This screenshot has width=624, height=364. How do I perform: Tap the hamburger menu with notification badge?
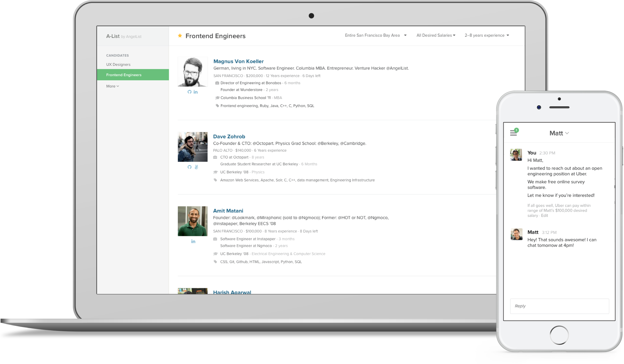[514, 133]
